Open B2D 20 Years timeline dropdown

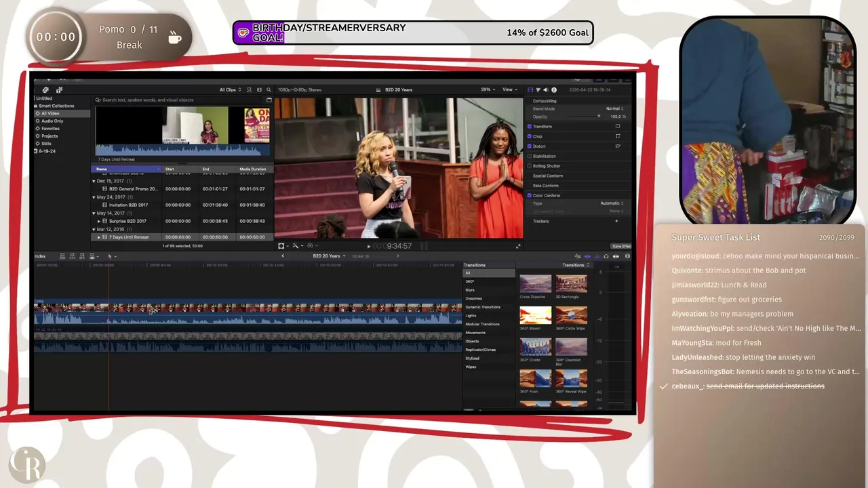click(329, 256)
